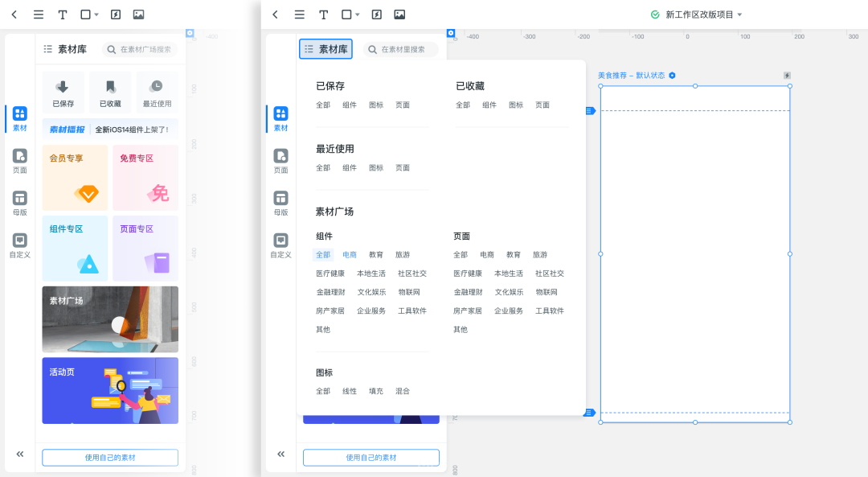This screenshot has width=868, height=477.
Task: Open the 页面专区 card
Action: coord(145,249)
